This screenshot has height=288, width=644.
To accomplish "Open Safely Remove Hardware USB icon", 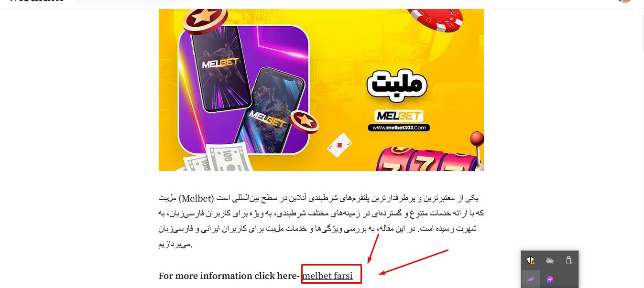I will 569,260.
